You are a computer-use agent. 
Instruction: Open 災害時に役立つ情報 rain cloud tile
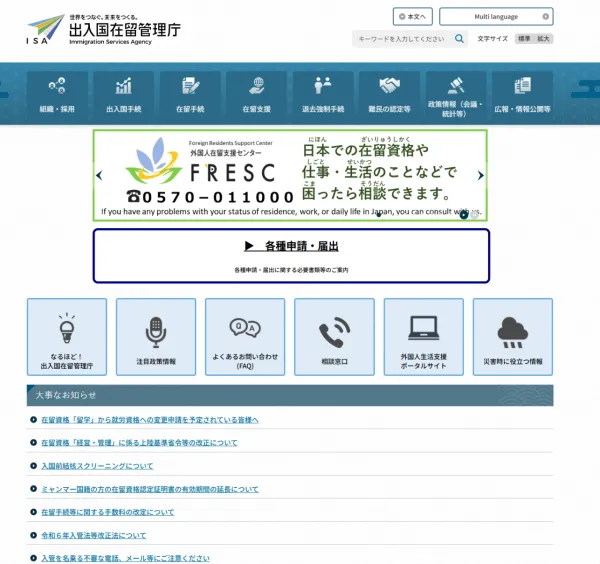[512, 336]
